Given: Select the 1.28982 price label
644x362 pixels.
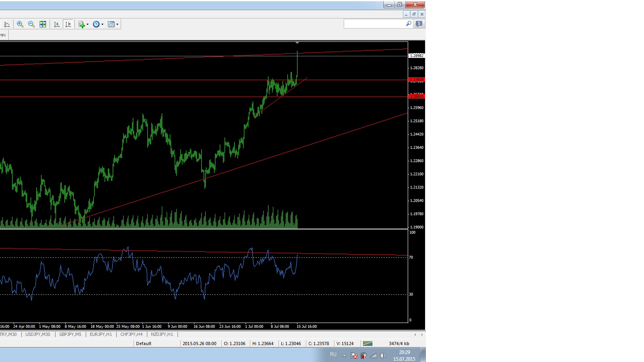Looking at the screenshot, I should pos(417,56).
